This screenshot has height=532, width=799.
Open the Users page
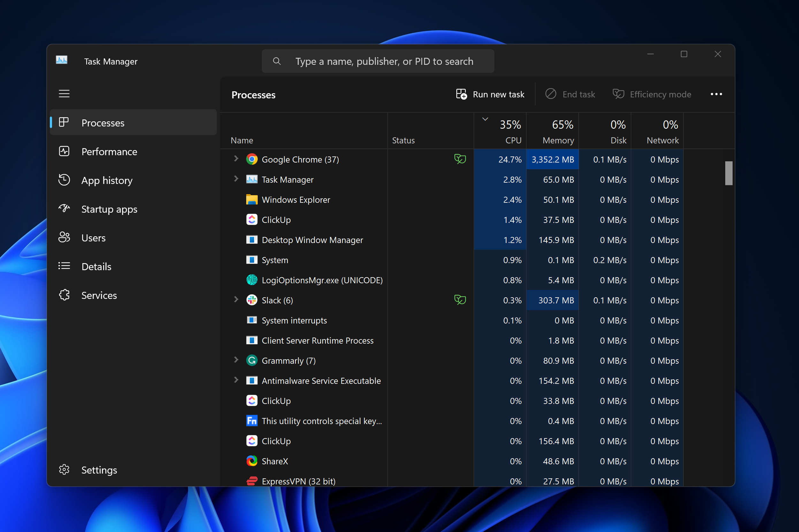tap(133, 238)
